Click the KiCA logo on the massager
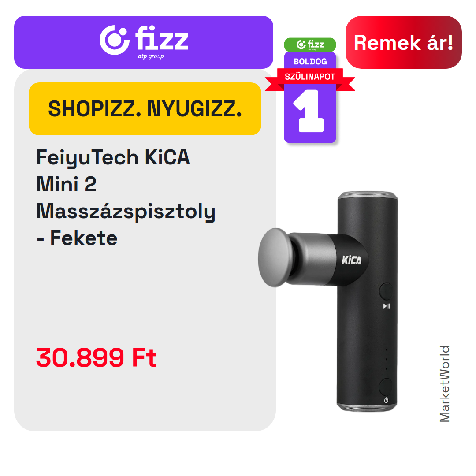Screen dimensions: 476x476 coord(351,260)
